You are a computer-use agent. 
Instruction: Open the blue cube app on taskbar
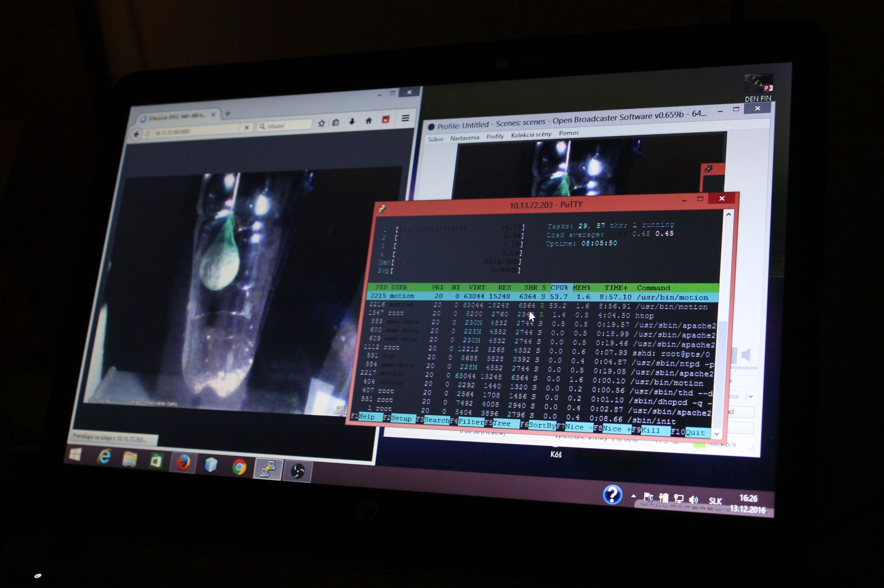[x=211, y=465]
